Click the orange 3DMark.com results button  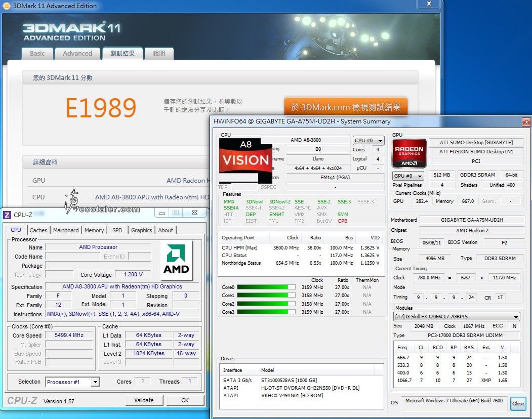pos(345,107)
